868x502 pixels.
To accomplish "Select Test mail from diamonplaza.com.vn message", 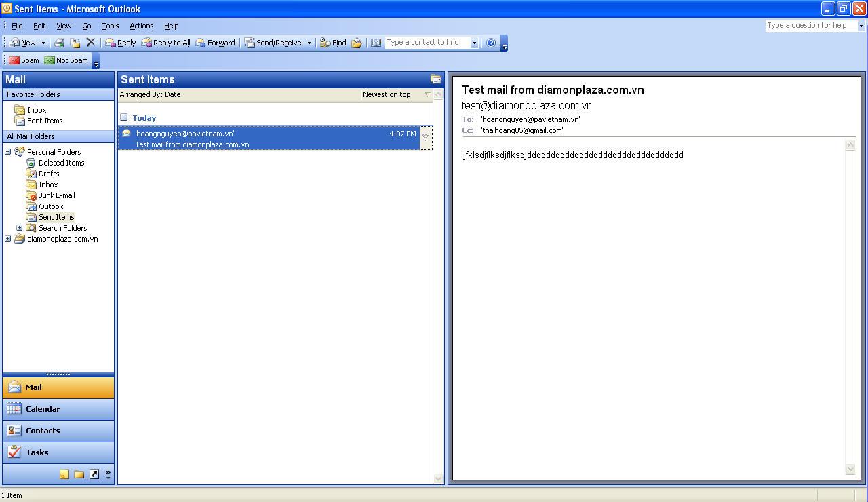I will click(275, 138).
